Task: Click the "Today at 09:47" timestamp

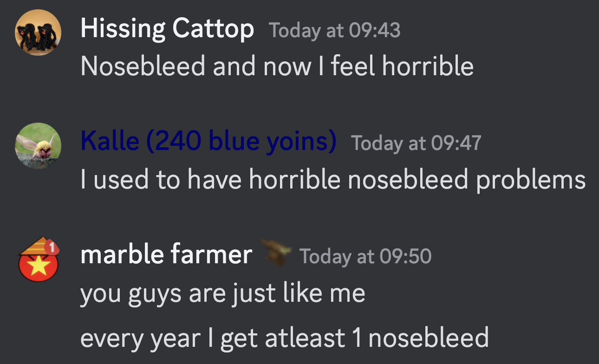Action: pos(416,143)
